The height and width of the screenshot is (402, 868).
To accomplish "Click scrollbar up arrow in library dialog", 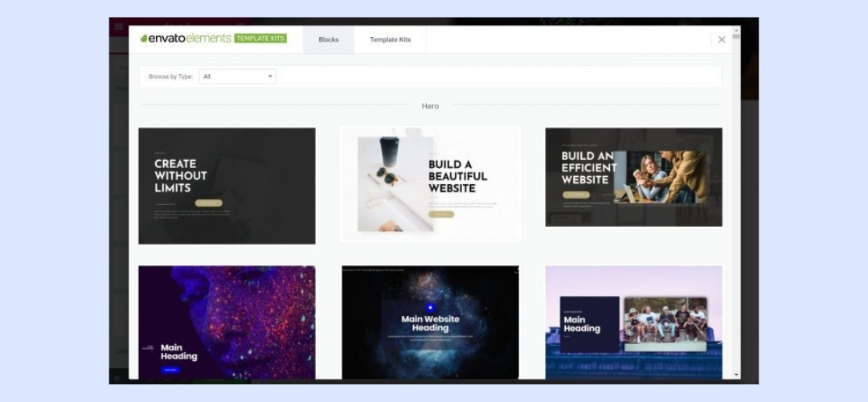I will [x=736, y=30].
